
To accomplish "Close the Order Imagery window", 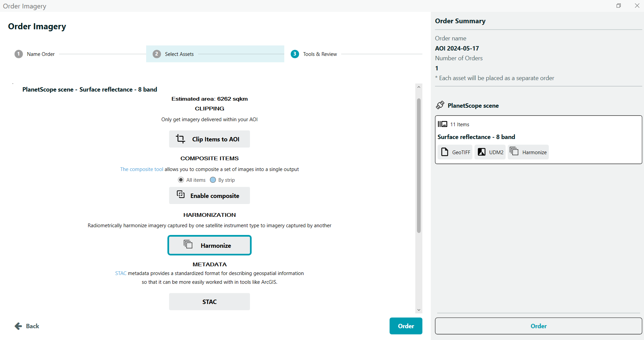I will (637, 5).
